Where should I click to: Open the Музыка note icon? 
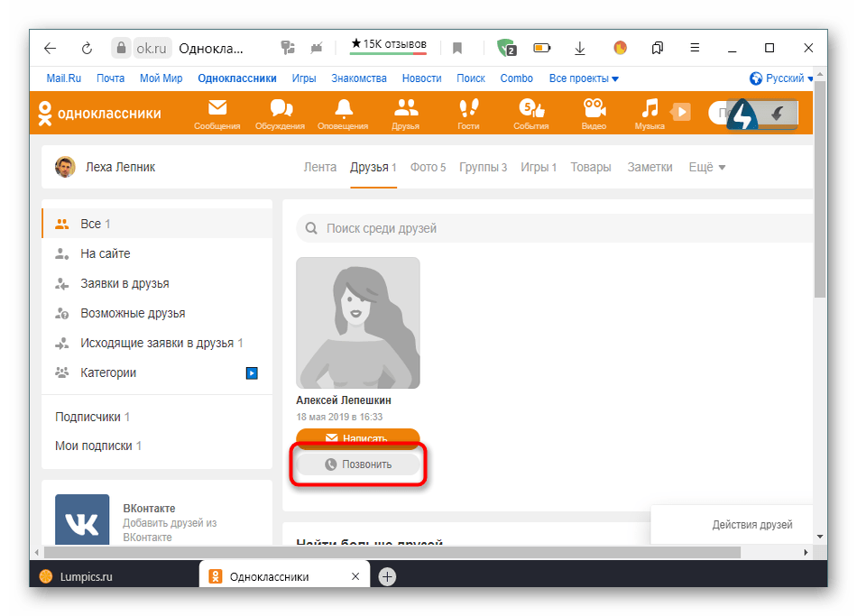(x=650, y=109)
